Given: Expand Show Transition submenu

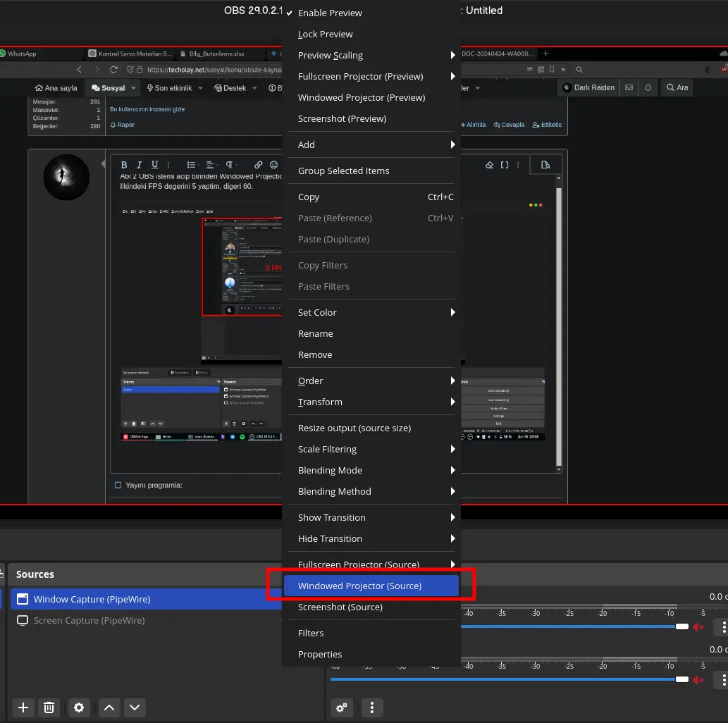Looking at the screenshot, I should [x=371, y=518].
